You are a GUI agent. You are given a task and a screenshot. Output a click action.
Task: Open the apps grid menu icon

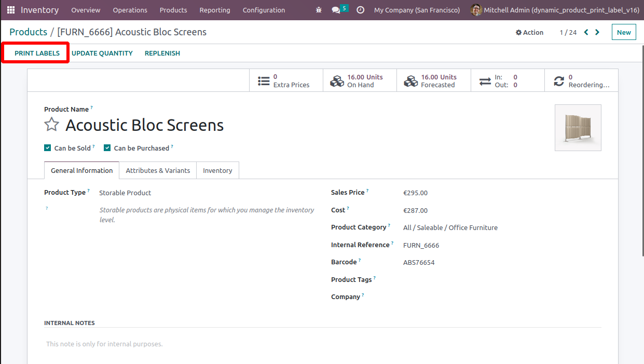[x=11, y=10]
